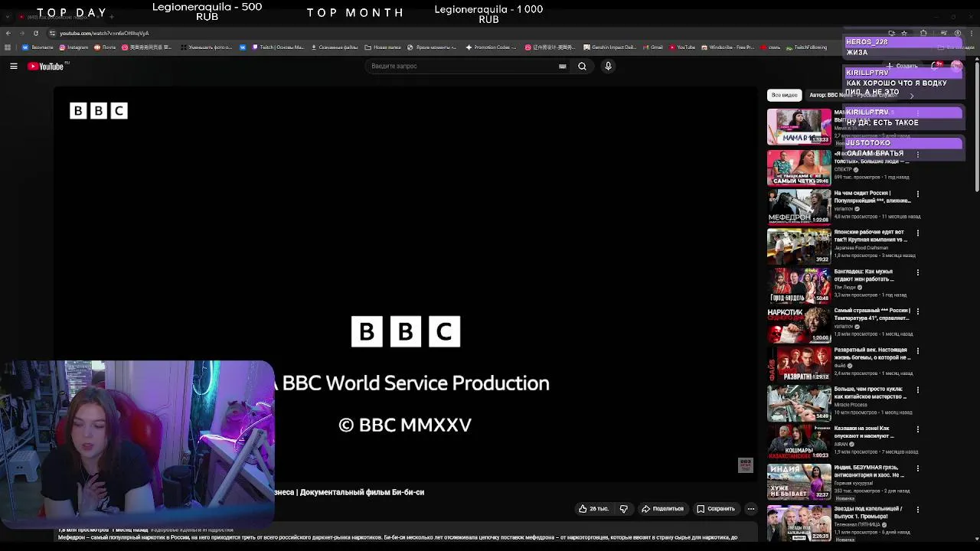Open 'Больше, чем просто кукла' video title
The width and height of the screenshot is (980, 551).
pyautogui.click(x=871, y=393)
